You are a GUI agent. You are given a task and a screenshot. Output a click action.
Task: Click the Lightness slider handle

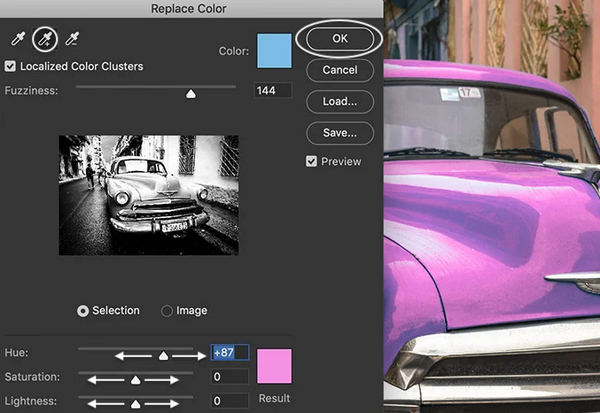(135, 404)
